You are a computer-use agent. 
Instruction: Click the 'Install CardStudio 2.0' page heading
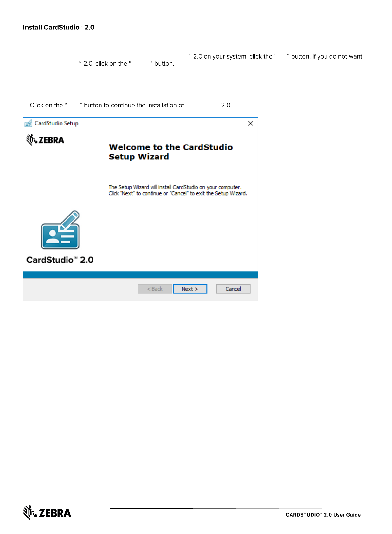[59, 27]
